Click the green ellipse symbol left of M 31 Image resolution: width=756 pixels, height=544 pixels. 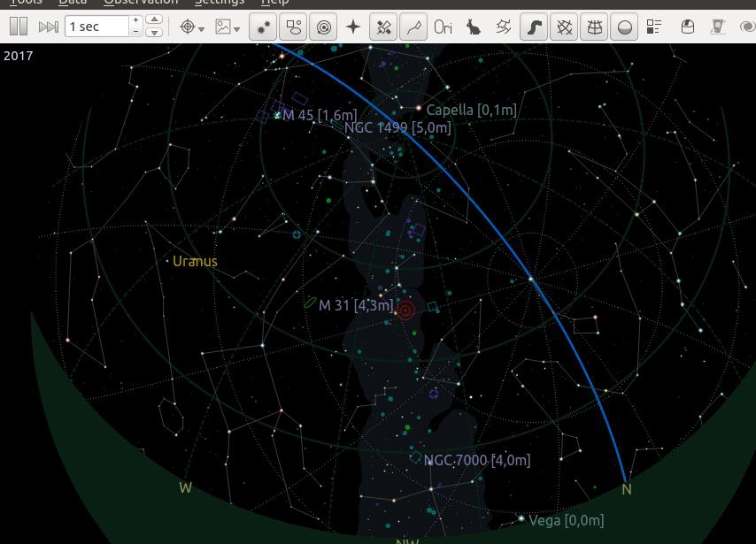pos(310,303)
